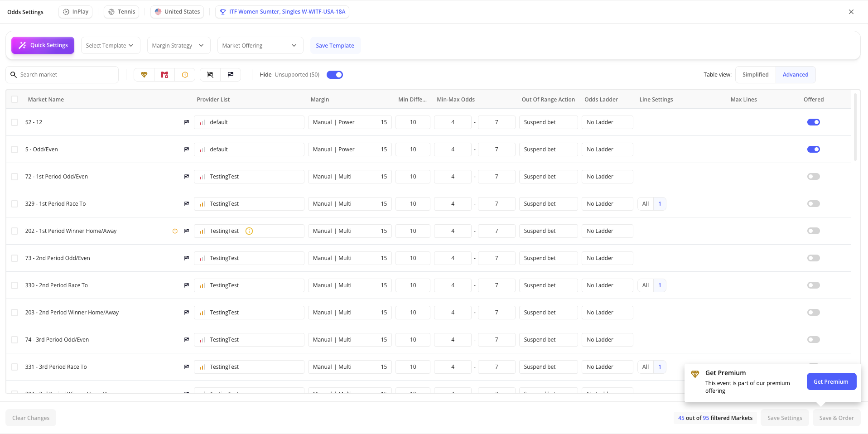Open the Market Offering dropdown
This screenshot has width=868, height=434.
pos(260,45)
